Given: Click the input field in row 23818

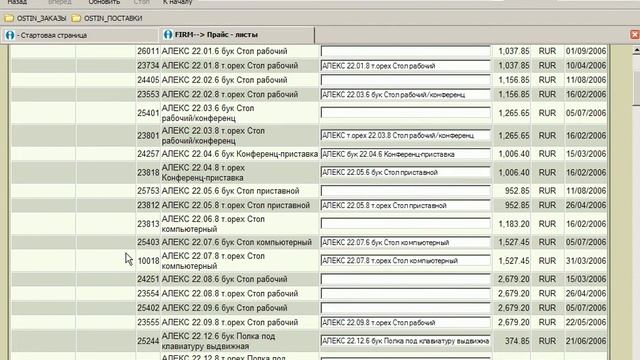Looking at the screenshot, I should point(405,173).
